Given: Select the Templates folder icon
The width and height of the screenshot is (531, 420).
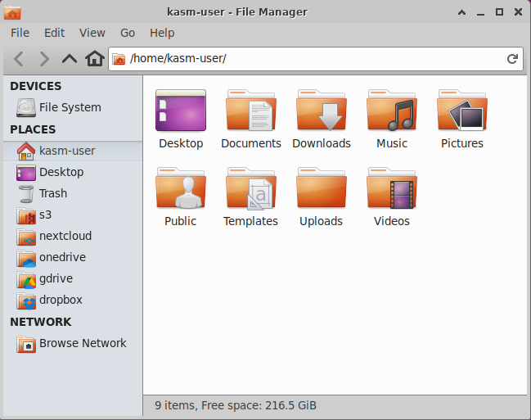Looking at the screenshot, I should pyautogui.click(x=250, y=189).
